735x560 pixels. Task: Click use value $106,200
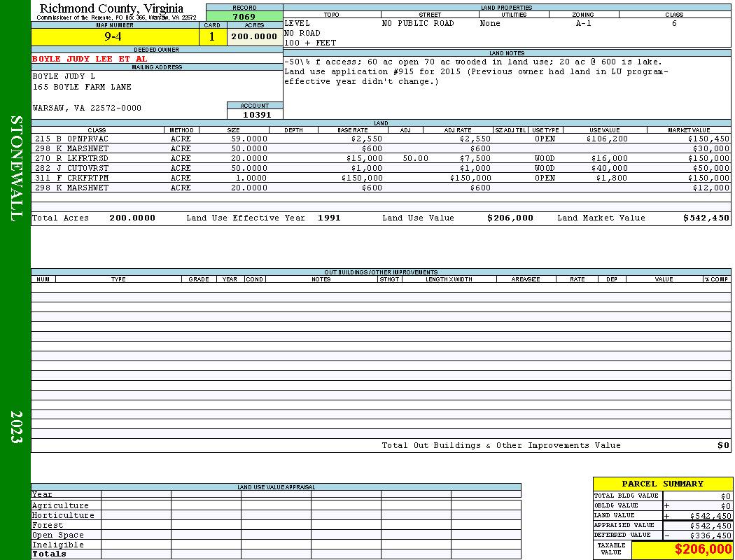[607, 139]
